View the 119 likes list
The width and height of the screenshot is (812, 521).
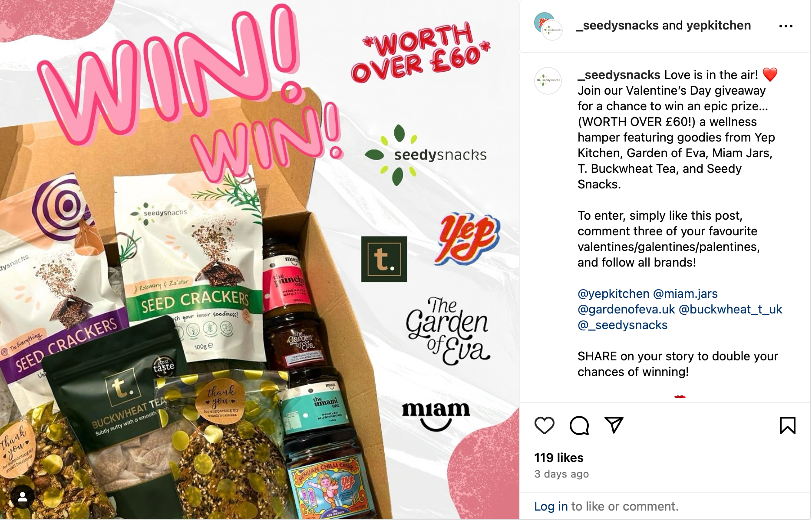(x=559, y=458)
